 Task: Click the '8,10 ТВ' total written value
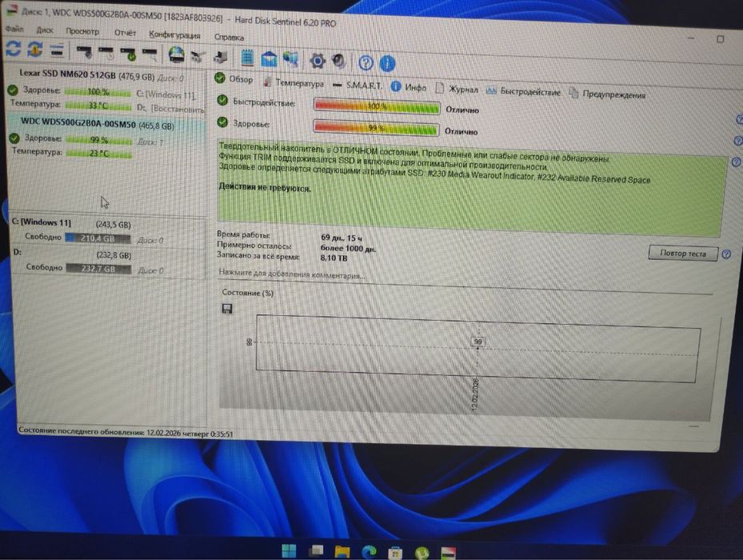(334, 258)
